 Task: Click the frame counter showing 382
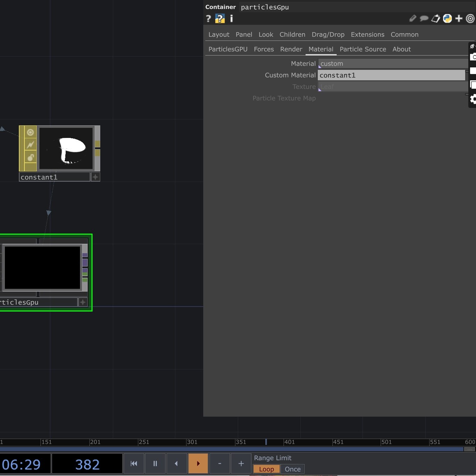tap(86, 464)
